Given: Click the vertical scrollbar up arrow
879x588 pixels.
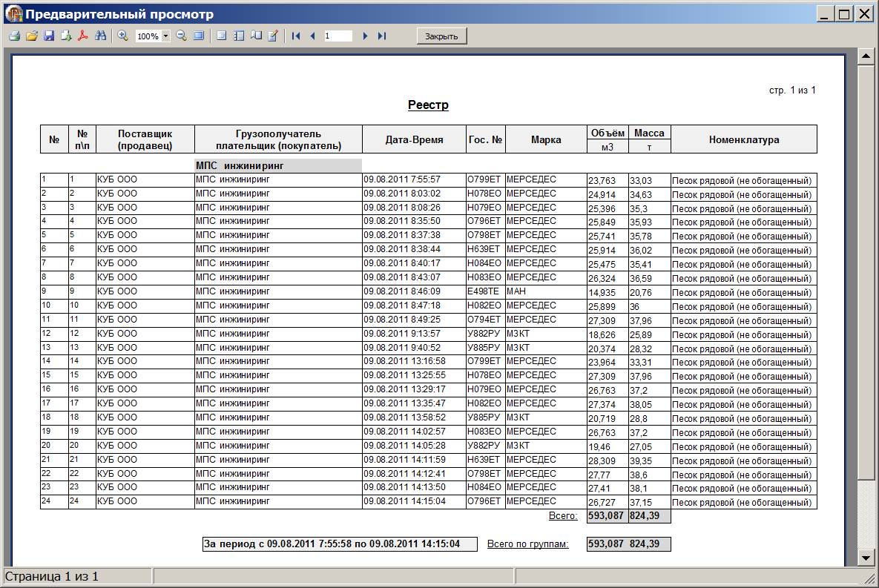Looking at the screenshot, I should pyautogui.click(x=866, y=56).
